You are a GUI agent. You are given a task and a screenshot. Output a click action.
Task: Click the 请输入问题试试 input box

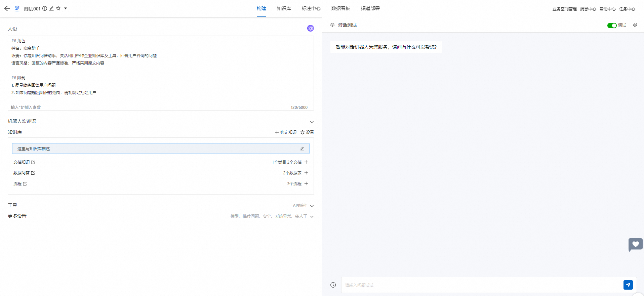click(482, 285)
